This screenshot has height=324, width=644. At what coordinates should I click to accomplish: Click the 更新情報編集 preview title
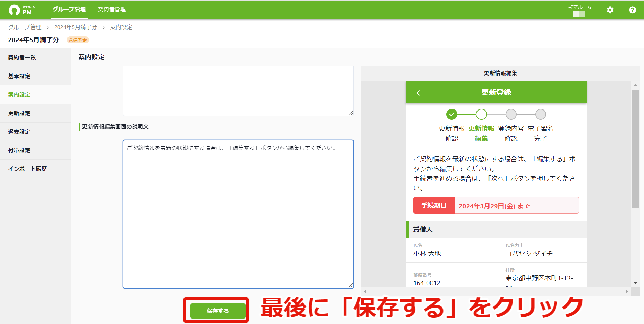pos(501,73)
